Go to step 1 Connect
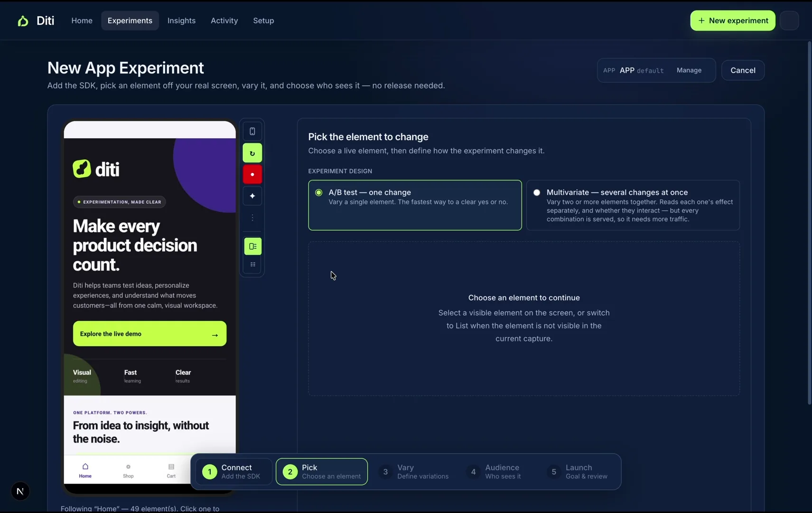 coord(233,472)
